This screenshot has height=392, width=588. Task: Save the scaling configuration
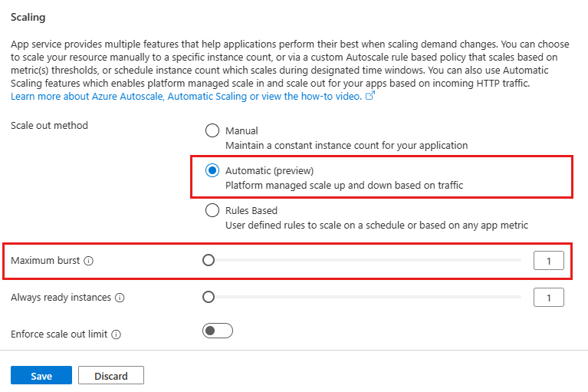(x=41, y=376)
